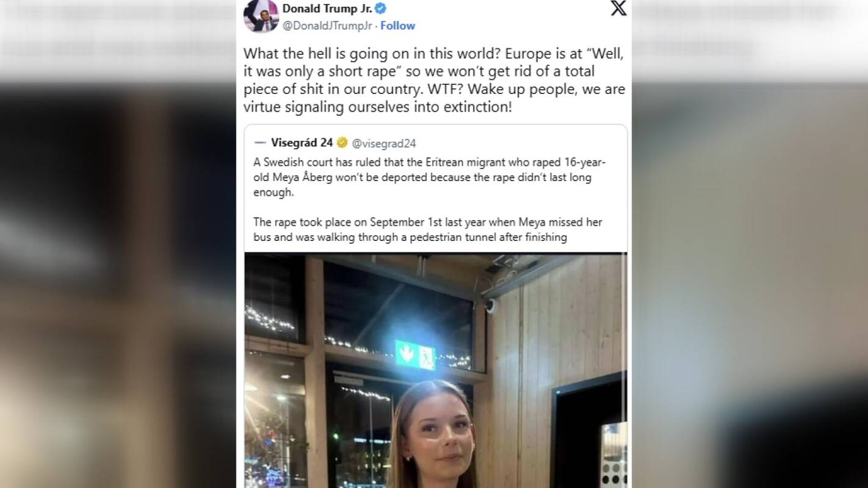This screenshot has height=488, width=868.
Task: Click the security camera in the photo
Action: 491,305
